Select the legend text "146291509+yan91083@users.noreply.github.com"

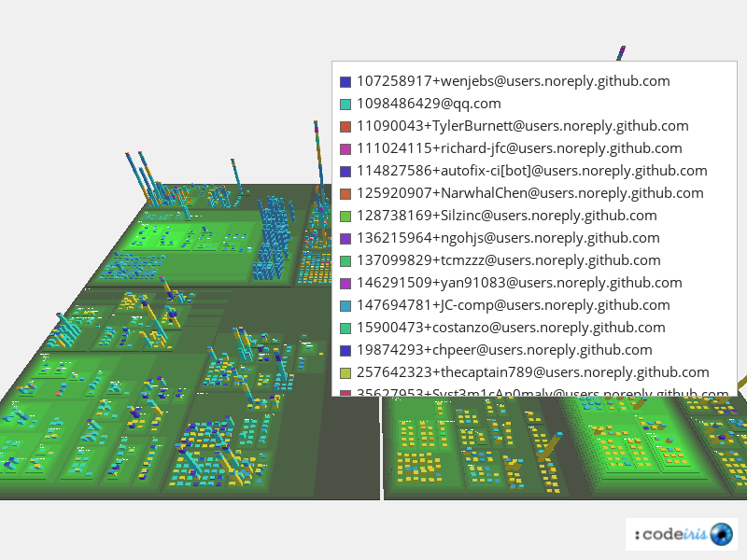point(519,283)
